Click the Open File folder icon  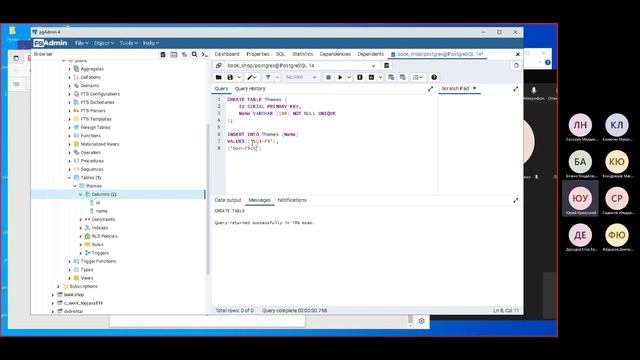tap(219, 77)
